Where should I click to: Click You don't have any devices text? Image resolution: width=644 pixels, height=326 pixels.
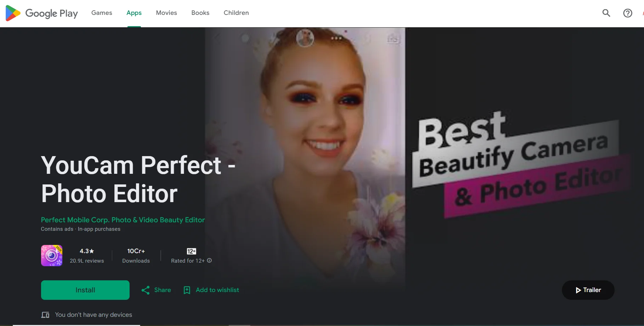93,315
